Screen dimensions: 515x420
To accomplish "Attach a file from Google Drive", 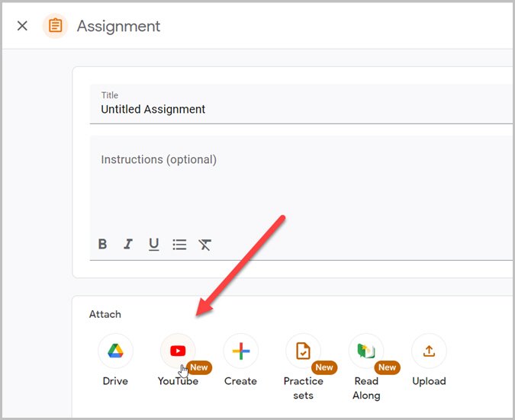I will [115, 351].
